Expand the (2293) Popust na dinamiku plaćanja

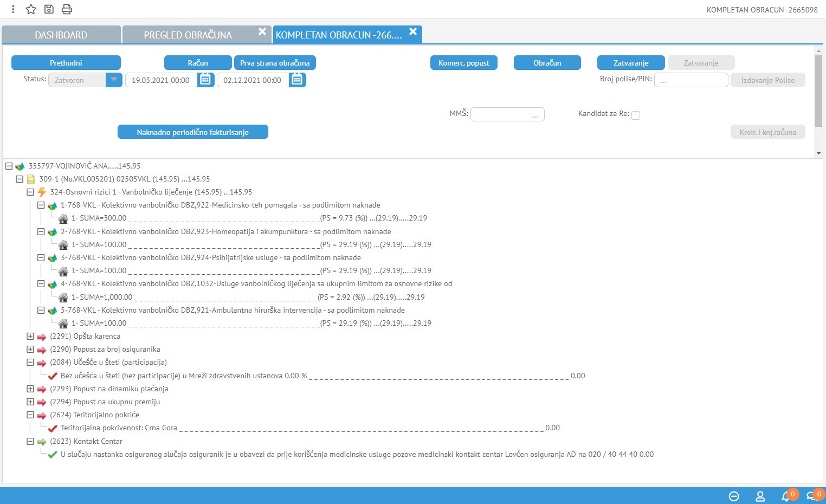click(x=30, y=389)
